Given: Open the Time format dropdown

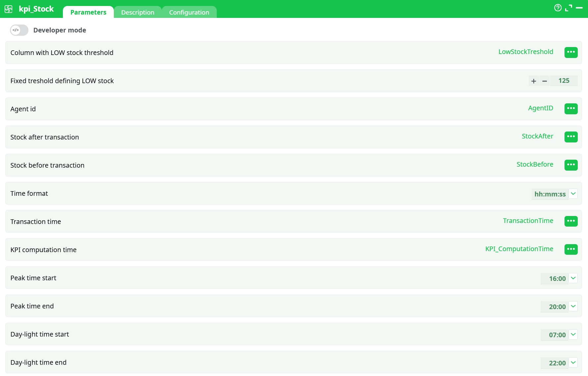Looking at the screenshot, I should (x=573, y=193).
